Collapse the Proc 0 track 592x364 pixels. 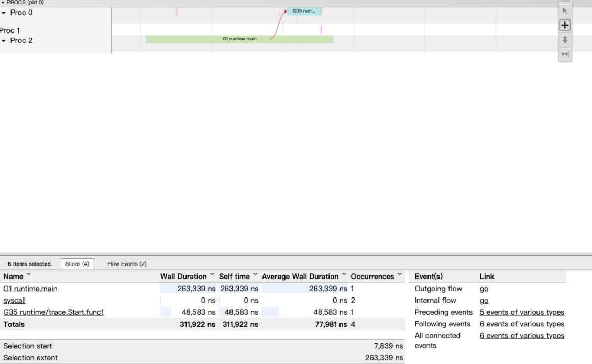5,13
